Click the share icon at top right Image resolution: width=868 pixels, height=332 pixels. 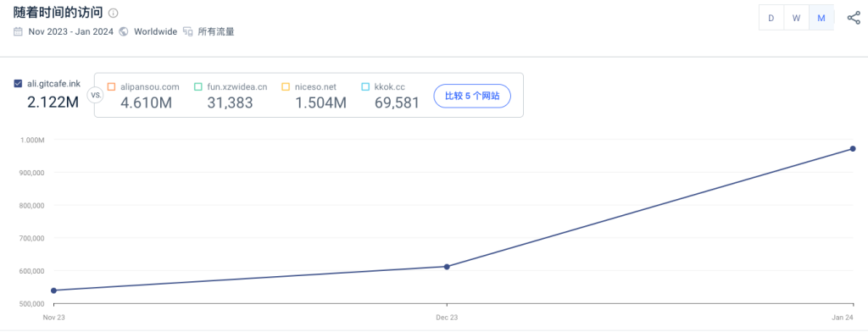pos(854,18)
